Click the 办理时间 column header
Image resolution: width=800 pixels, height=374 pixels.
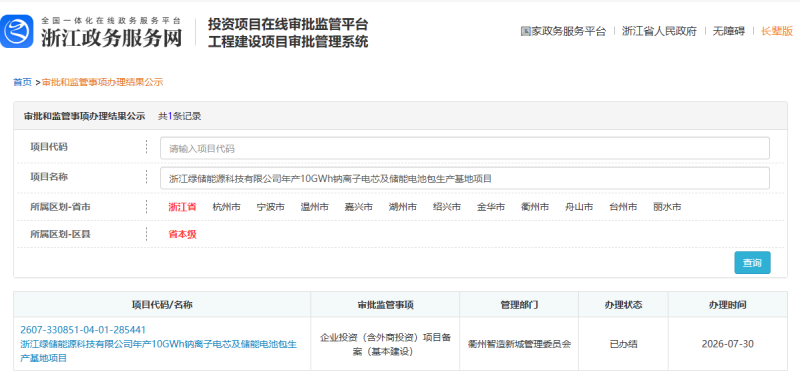click(x=728, y=305)
